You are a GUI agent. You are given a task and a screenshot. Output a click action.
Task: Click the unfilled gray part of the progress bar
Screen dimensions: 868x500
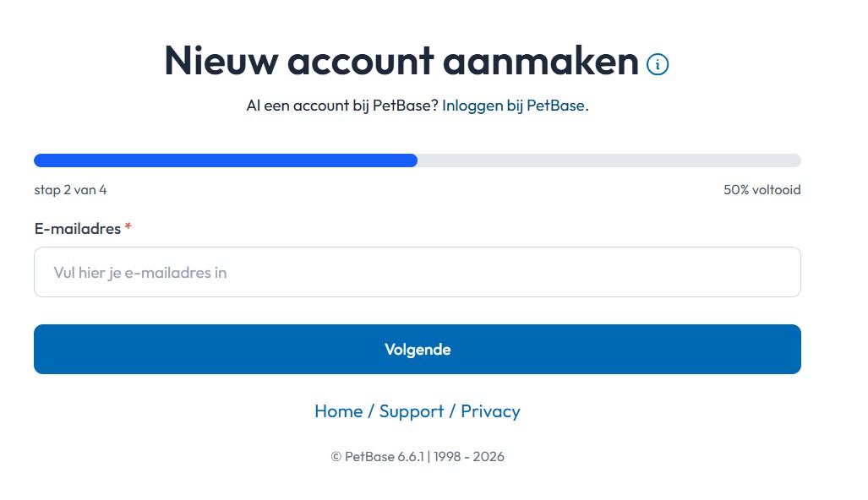pos(609,160)
